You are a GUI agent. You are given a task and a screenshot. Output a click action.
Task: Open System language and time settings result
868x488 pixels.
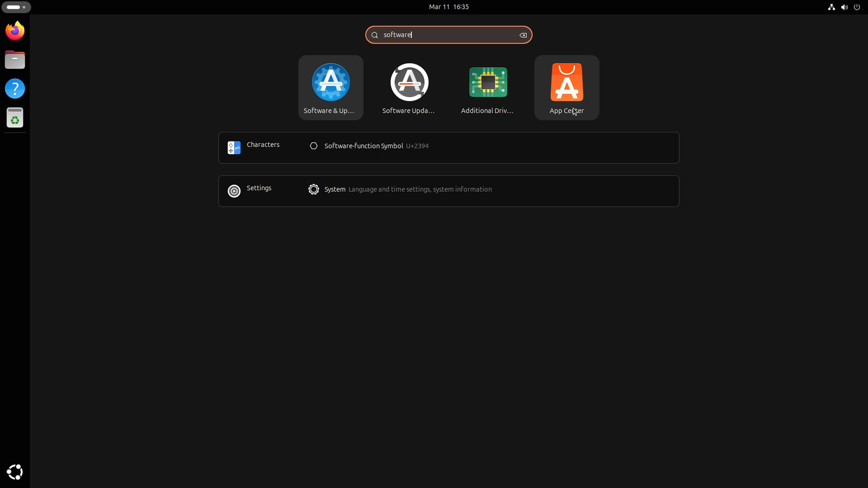click(408, 189)
